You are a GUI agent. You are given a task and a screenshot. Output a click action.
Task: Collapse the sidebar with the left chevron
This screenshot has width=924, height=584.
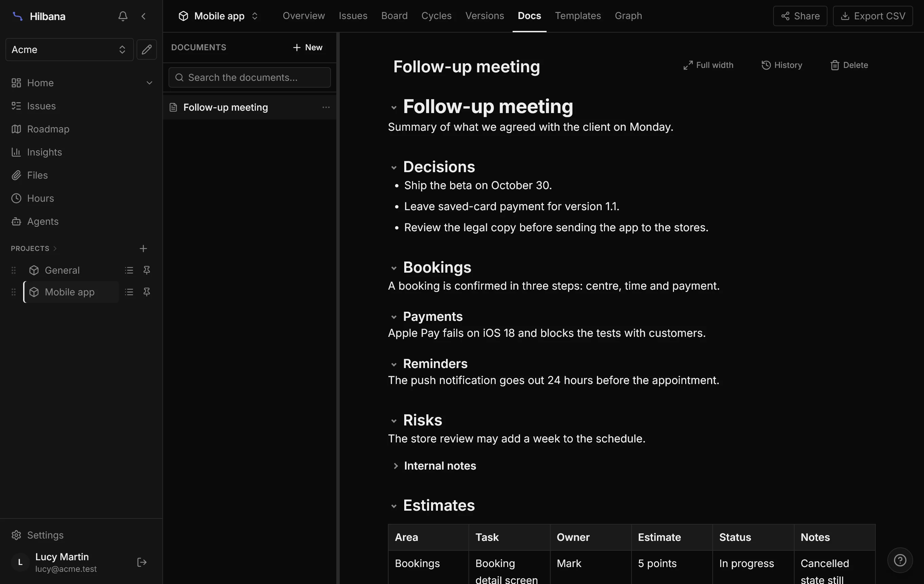(x=143, y=16)
